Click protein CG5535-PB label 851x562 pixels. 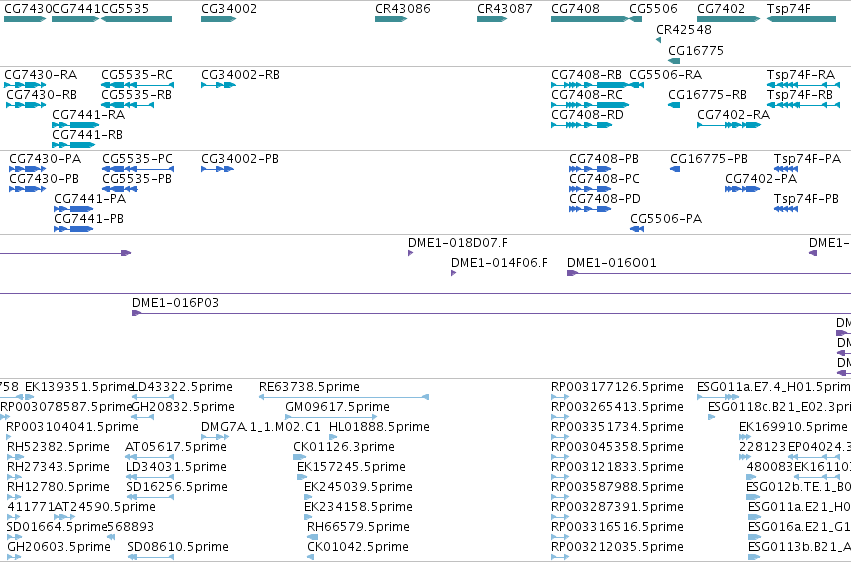pos(137,179)
